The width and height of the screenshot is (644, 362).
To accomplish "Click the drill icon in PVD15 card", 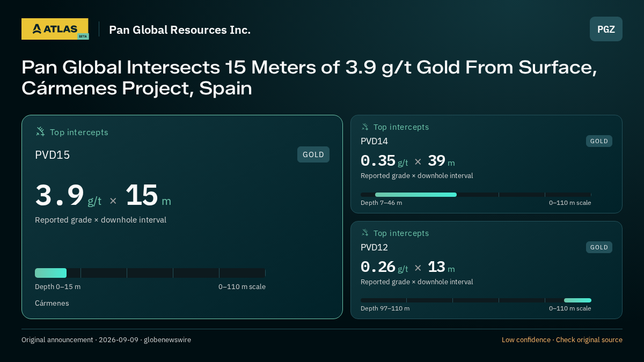I will pos(40,131).
